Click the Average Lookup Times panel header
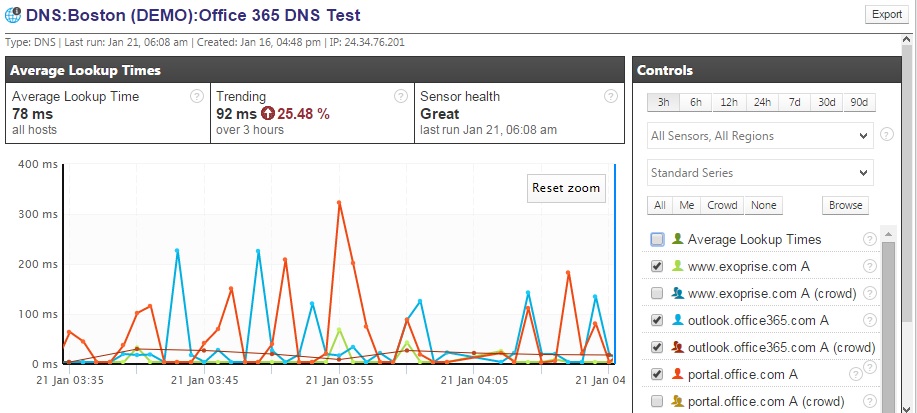The image size is (917, 413). [315, 70]
